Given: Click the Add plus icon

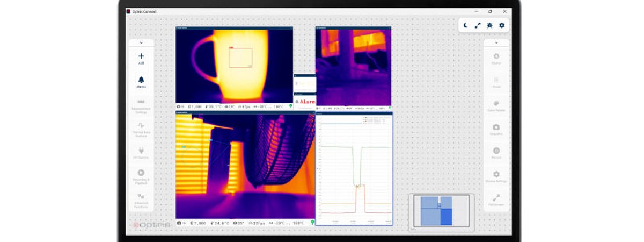Looking at the screenshot, I should tap(141, 56).
